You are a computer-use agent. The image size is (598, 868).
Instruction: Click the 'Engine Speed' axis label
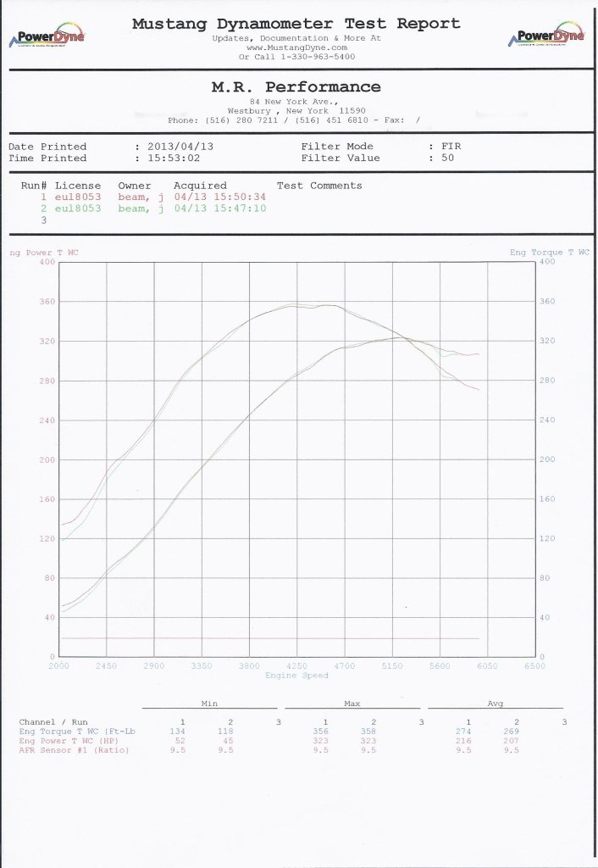(x=296, y=676)
